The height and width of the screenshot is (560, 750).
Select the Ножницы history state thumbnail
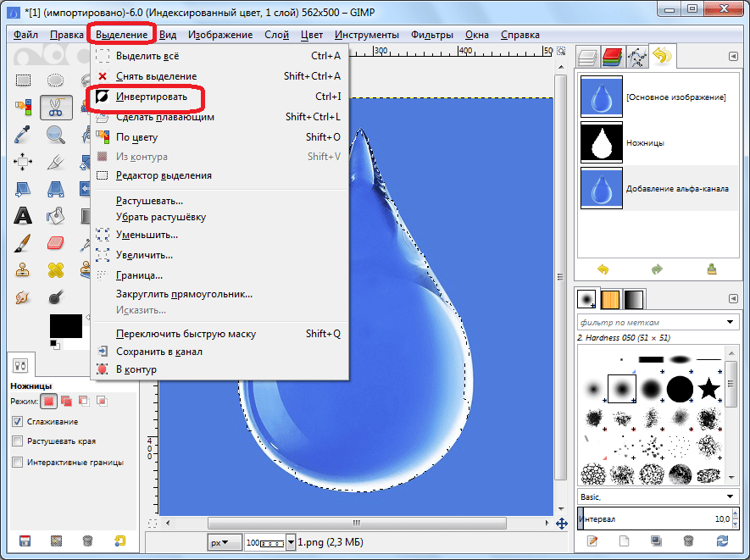(x=602, y=142)
